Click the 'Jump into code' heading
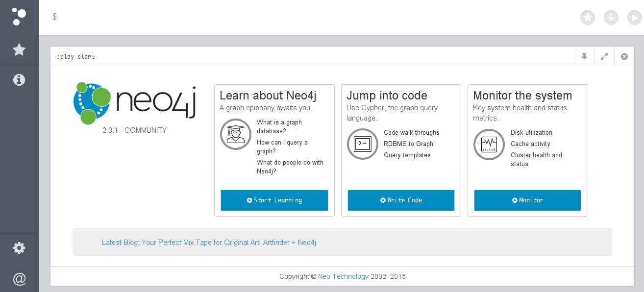644x292 pixels. [x=387, y=96]
